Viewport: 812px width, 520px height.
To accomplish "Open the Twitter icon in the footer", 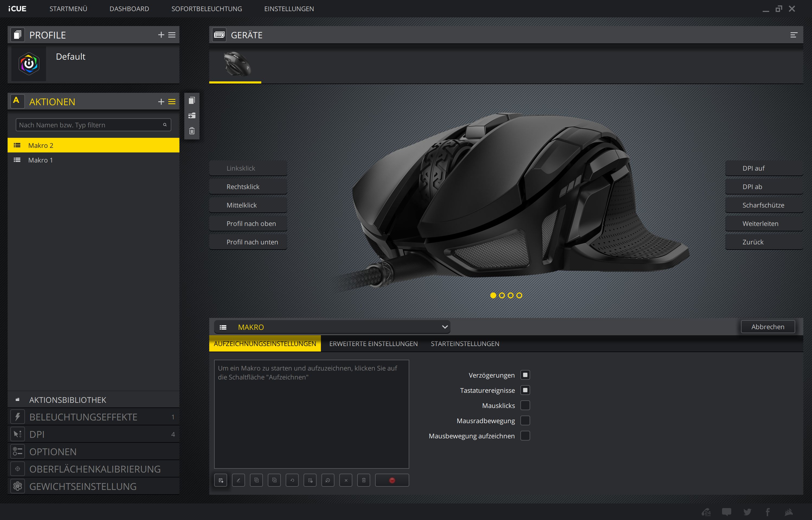I will [747, 512].
